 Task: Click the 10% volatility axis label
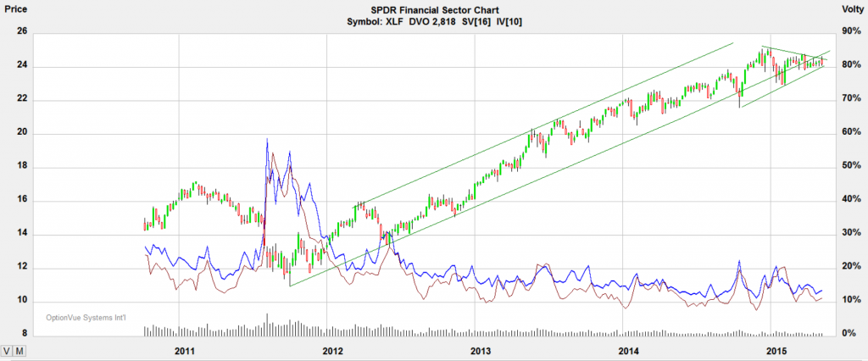pos(851,299)
